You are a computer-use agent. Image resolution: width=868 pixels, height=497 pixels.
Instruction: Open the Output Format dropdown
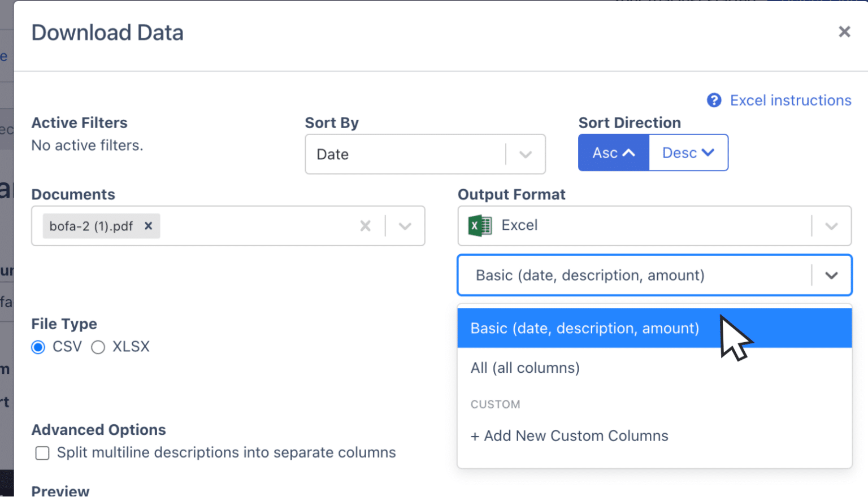pyautogui.click(x=831, y=225)
